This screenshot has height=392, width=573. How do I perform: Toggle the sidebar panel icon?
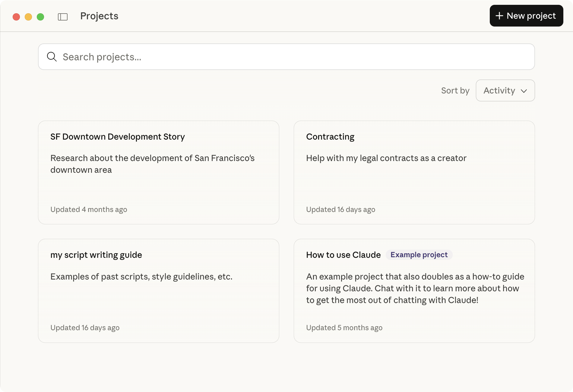click(62, 17)
